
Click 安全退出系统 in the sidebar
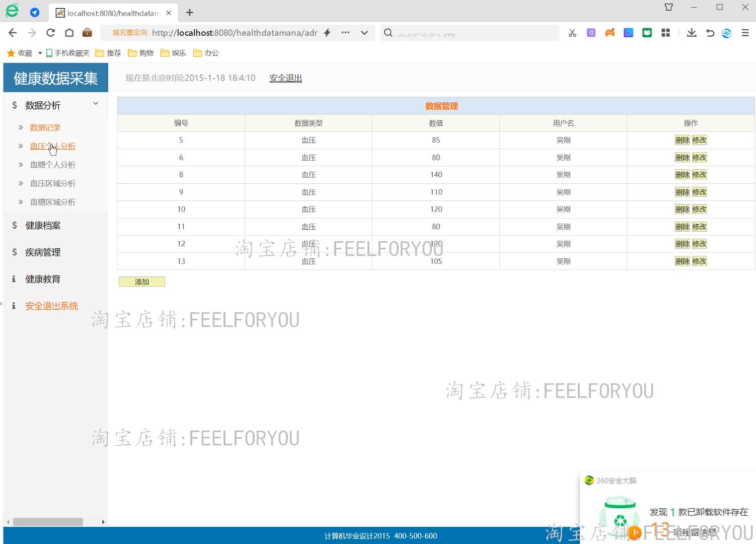click(51, 306)
